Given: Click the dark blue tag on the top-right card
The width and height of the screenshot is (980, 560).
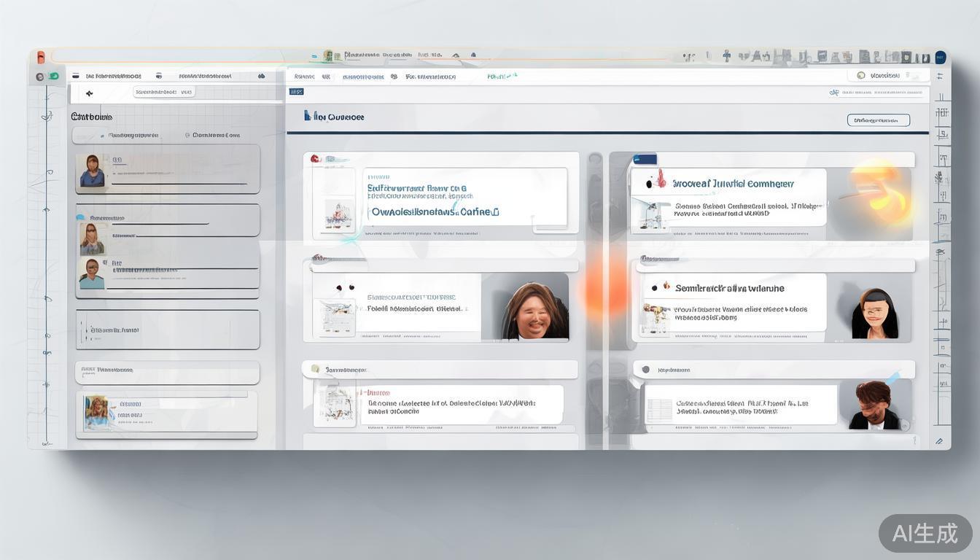Looking at the screenshot, I should coord(645,160).
